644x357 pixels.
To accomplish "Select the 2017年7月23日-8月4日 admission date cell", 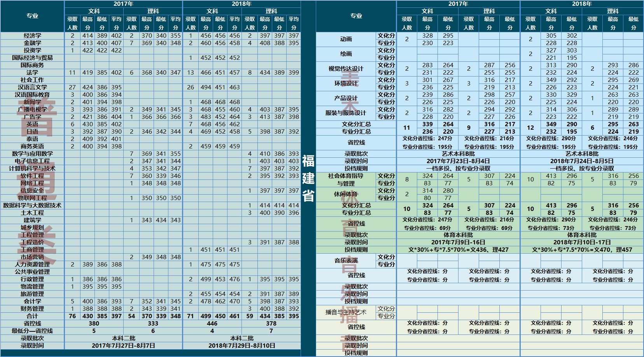I will pyautogui.click(x=458, y=161).
